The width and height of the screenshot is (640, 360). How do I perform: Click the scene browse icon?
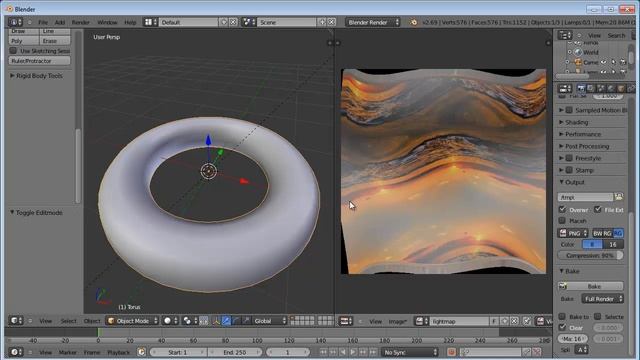249,22
